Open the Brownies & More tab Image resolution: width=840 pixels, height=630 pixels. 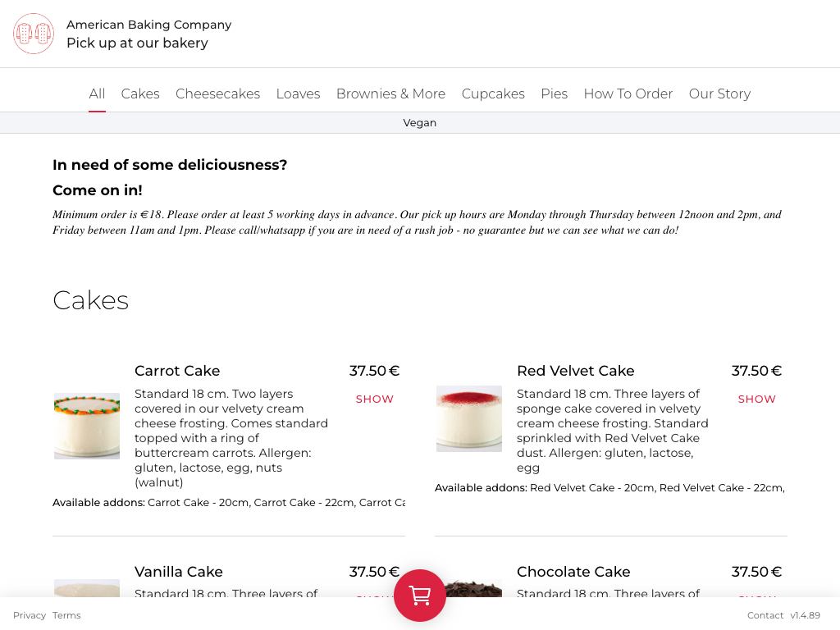coord(390,94)
